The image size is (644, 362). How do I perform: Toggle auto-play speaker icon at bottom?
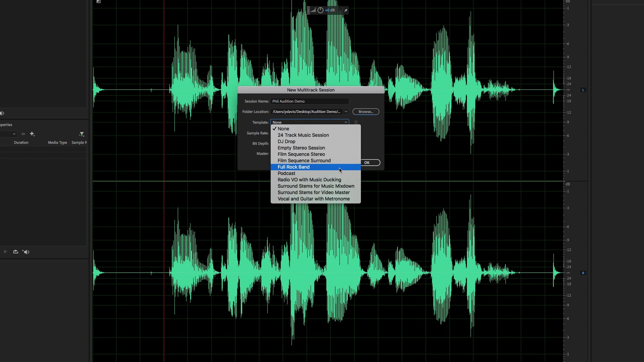coord(26,252)
